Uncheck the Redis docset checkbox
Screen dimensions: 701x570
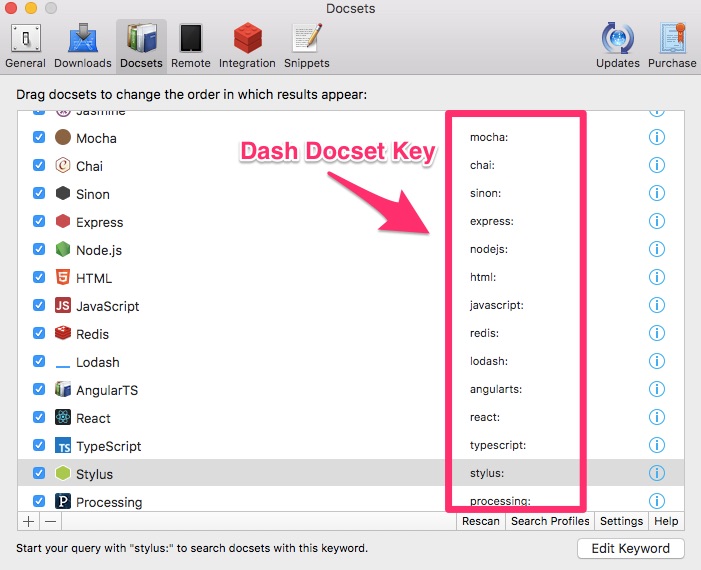coord(39,333)
